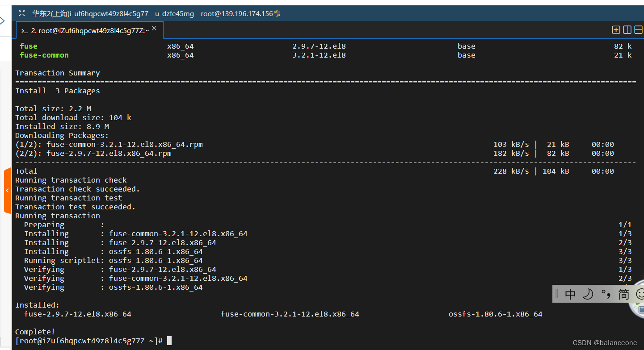Screen dimensions: 644x350
Task: Click the colorful icon after root@139.196.174.156
Action: coord(277,13)
